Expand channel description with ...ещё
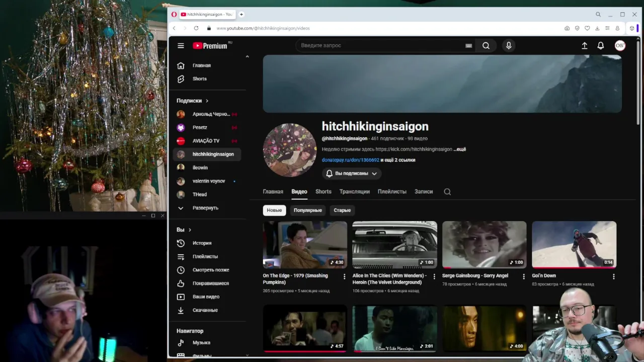 click(x=460, y=149)
